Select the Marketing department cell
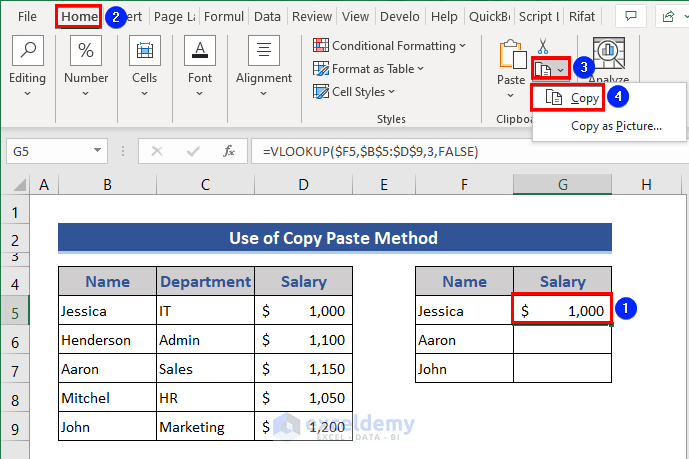 click(206, 426)
